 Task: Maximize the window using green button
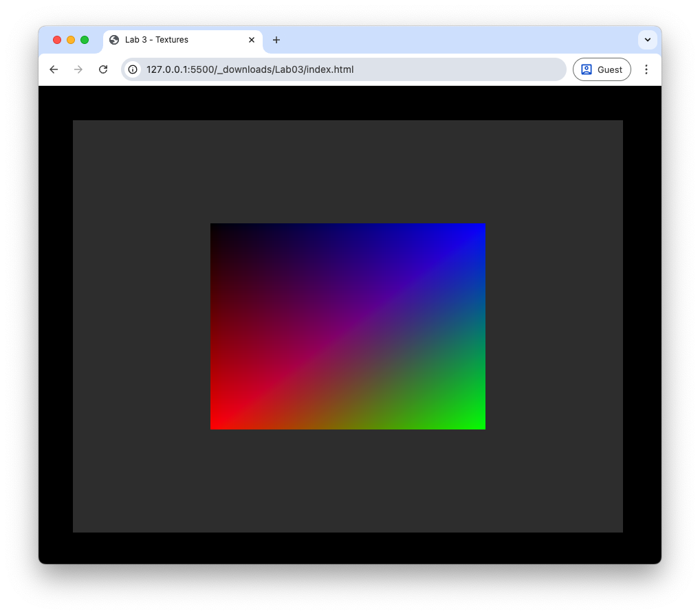85,40
